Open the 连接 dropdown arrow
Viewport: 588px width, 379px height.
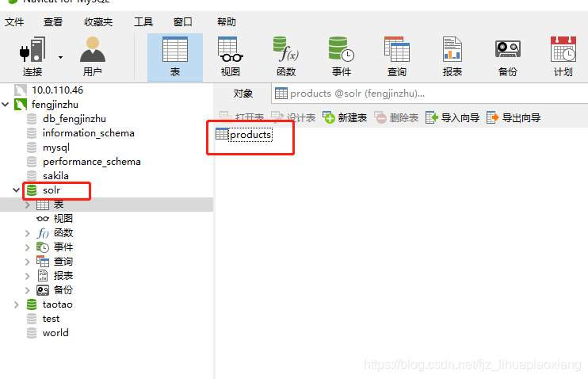coord(60,57)
